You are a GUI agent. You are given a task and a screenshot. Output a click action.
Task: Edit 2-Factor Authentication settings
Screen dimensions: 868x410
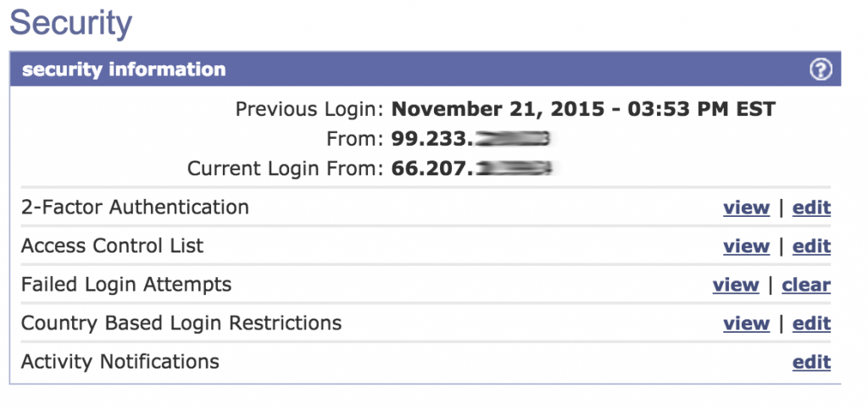click(x=811, y=208)
